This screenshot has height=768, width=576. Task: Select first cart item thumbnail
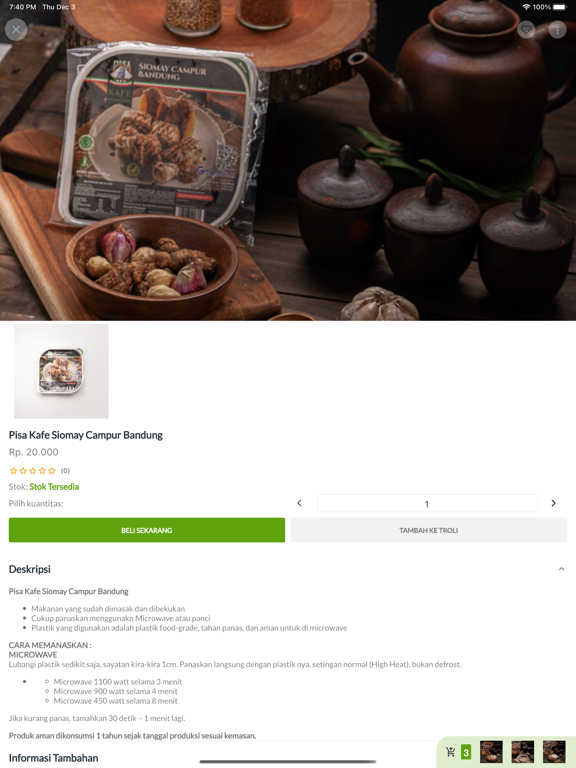click(491, 752)
